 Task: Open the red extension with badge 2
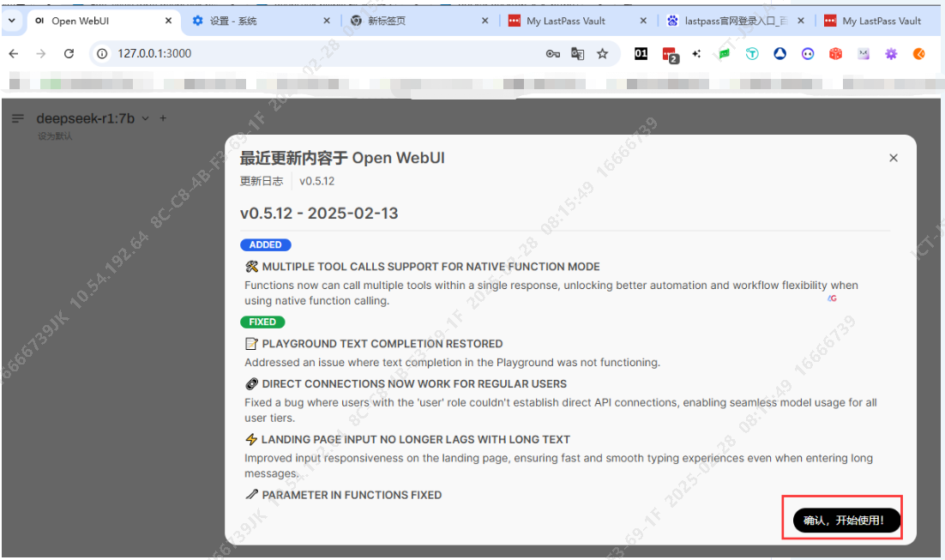pos(671,55)
